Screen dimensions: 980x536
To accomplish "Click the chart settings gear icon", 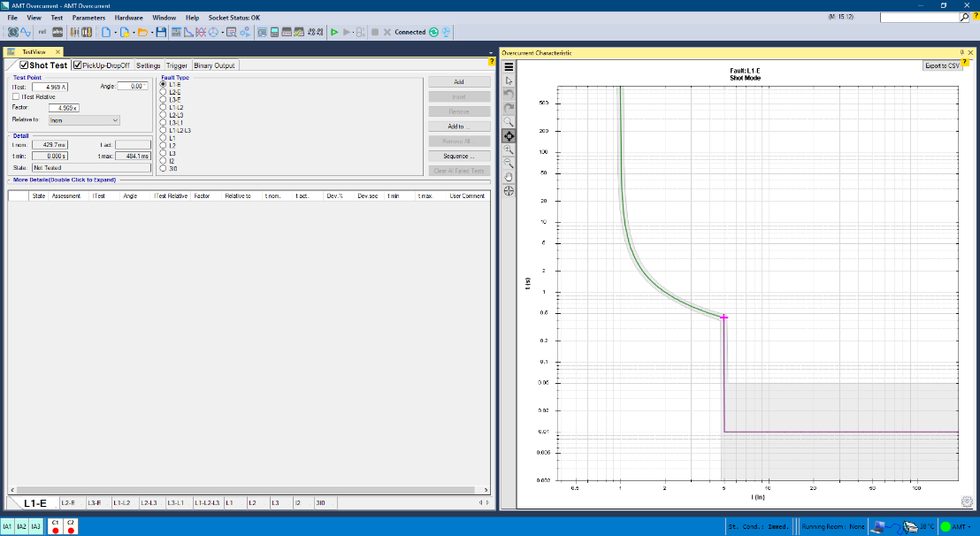I will pyautogui.click(x=967, y=502).
